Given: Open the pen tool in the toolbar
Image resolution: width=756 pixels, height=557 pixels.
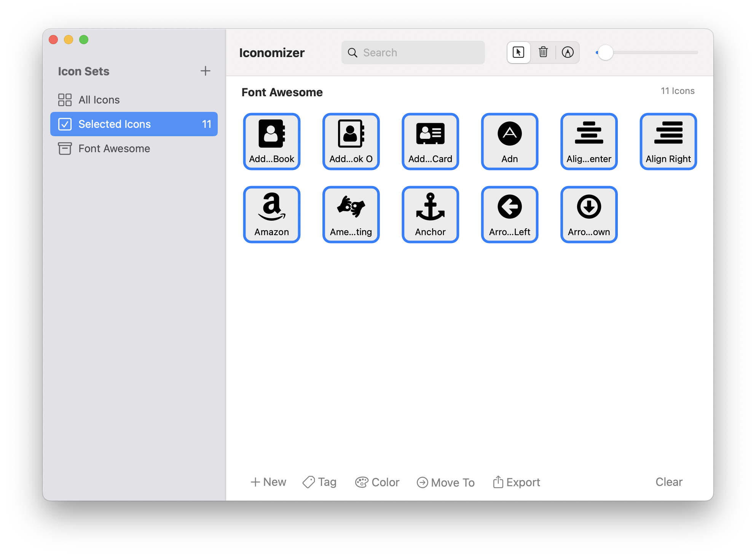Looking at the screenshot, I should point(568,53).
